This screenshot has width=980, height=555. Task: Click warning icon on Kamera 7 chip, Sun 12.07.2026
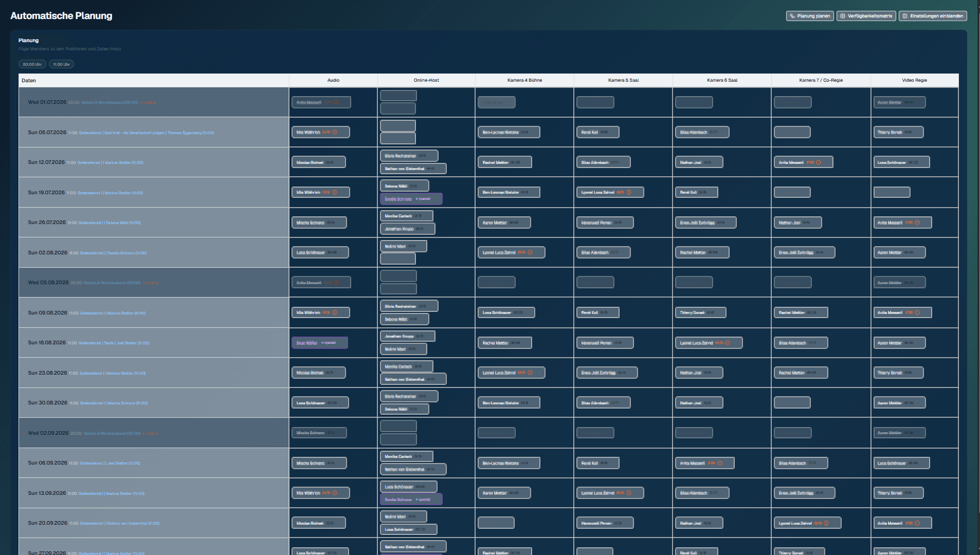[x=819, y=162]
